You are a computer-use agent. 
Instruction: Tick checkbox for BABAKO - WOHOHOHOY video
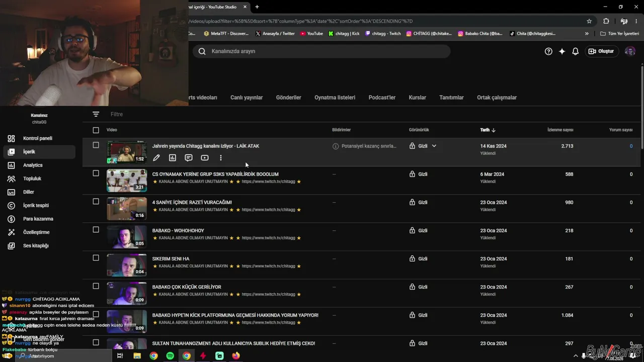click(x=96, y=230)
